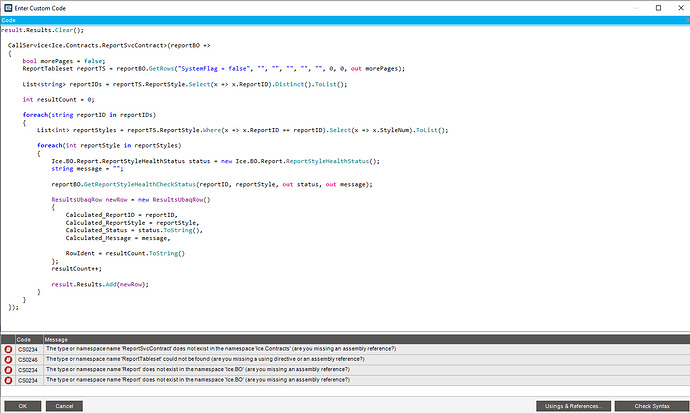Select the ReportSvcContract error message
The width and height of the screenshot is (690, 413).
221,349
